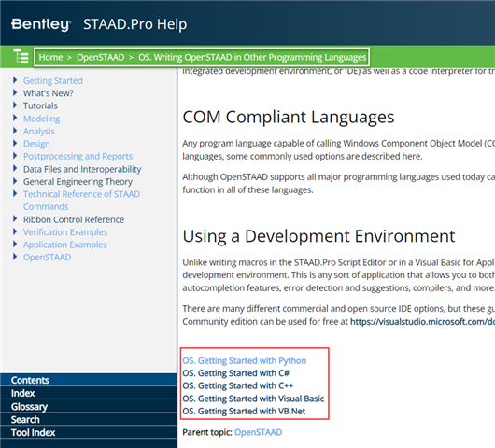Click the OS. Writing OpenSTAAD breadcrumb entry
The image size is (495, 448).
click(252, 58)
